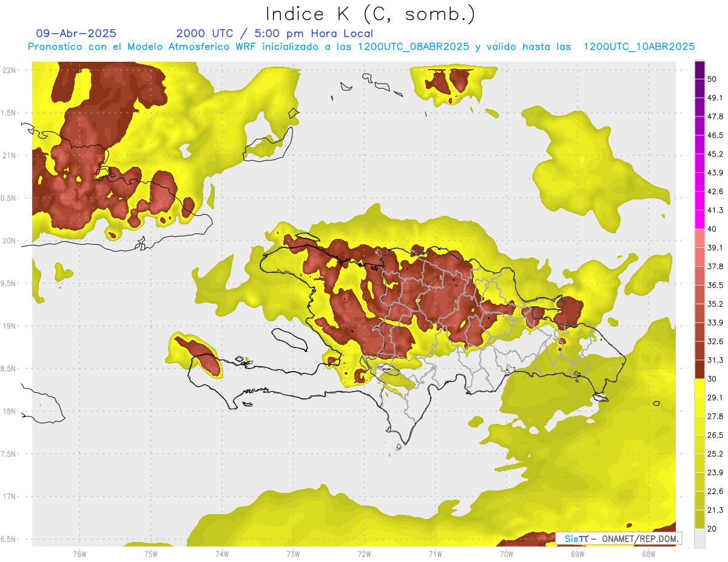
Task: Click the "1200UTC_10ABR2025" valid-until time text
Action: tap(639, 47)
